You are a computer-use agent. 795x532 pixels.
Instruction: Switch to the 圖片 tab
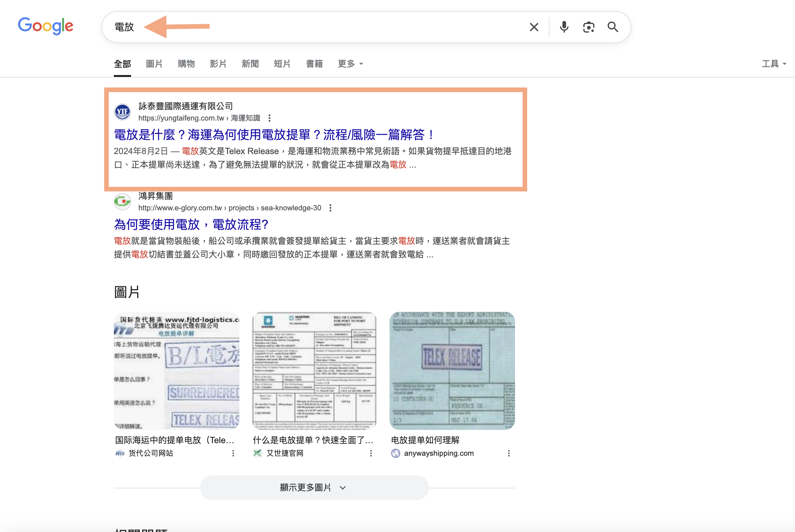tap(154, 64)
